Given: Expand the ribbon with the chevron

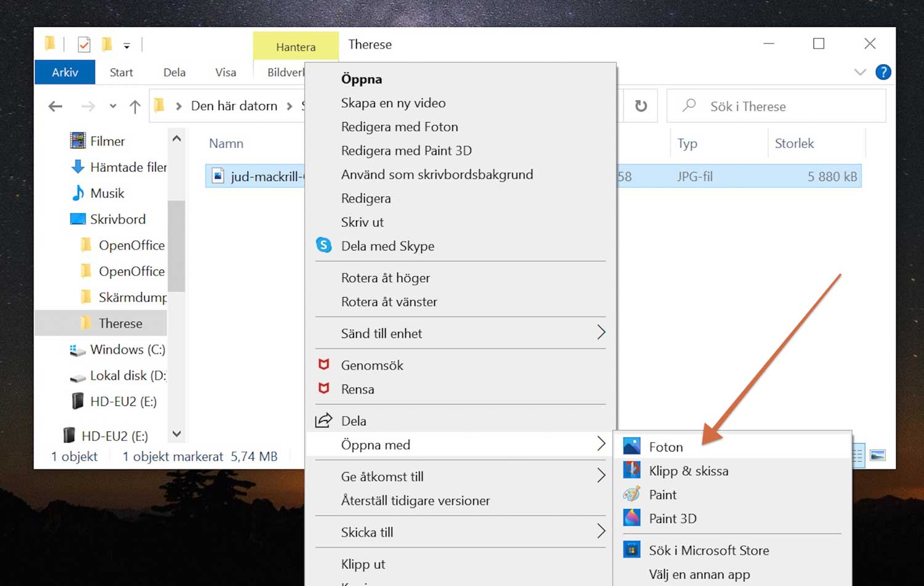Looking at the screenshot, I should tap(860, 72).
